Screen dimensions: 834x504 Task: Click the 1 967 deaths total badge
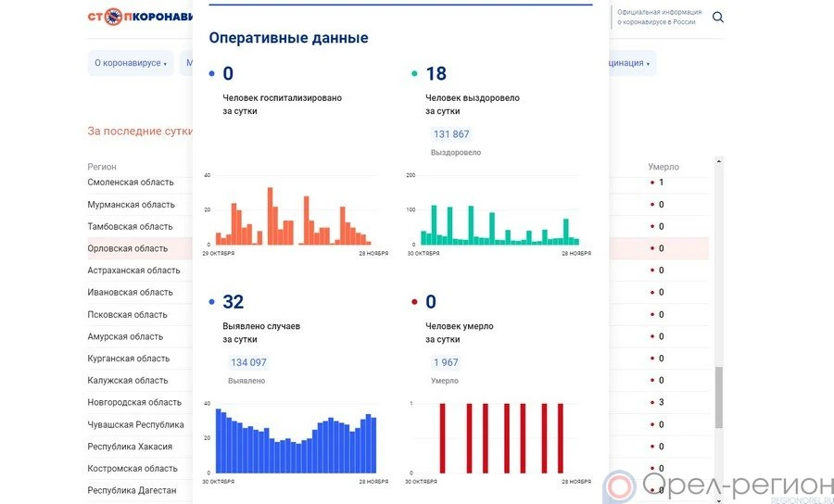pyautogui.click(x=445, y=362)
